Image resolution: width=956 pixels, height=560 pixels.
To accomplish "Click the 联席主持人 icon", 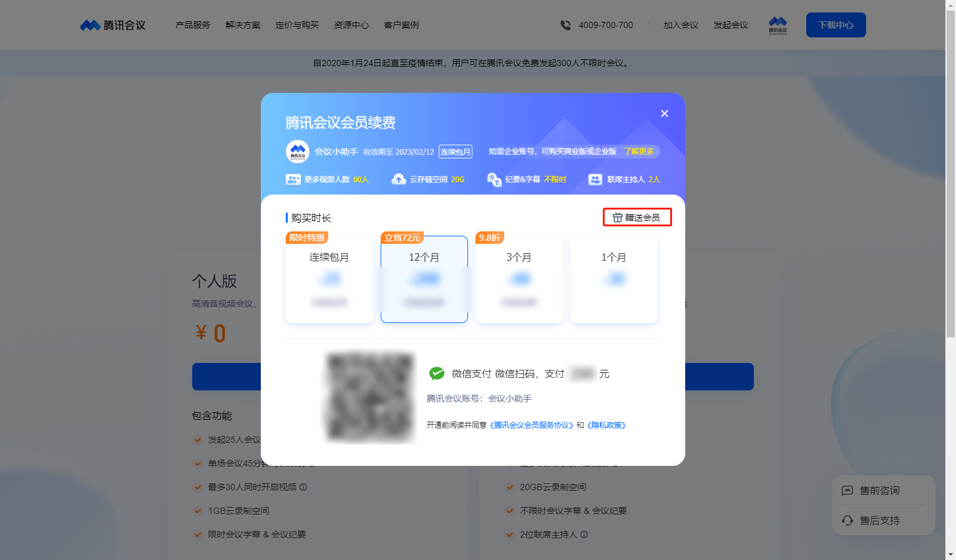I will [595, 180].
